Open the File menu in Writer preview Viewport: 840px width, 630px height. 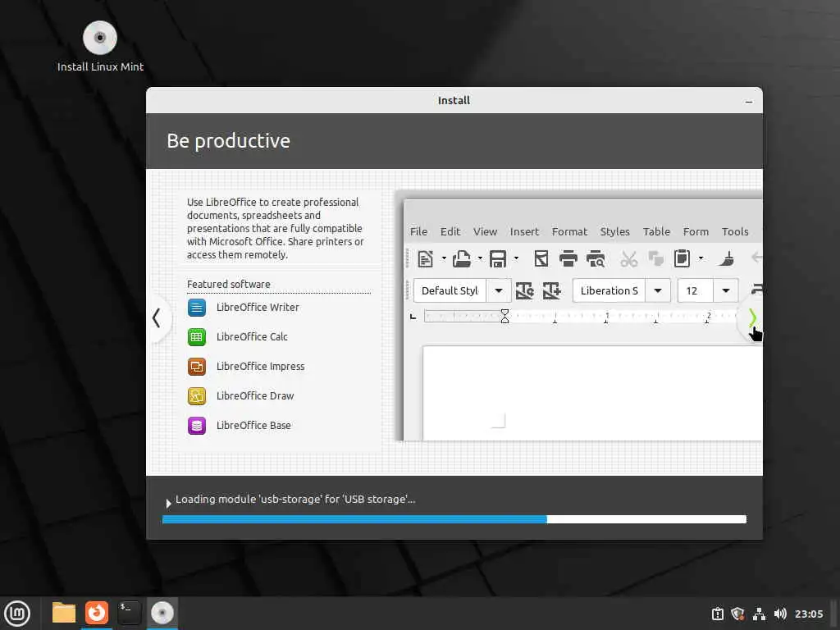419,232
